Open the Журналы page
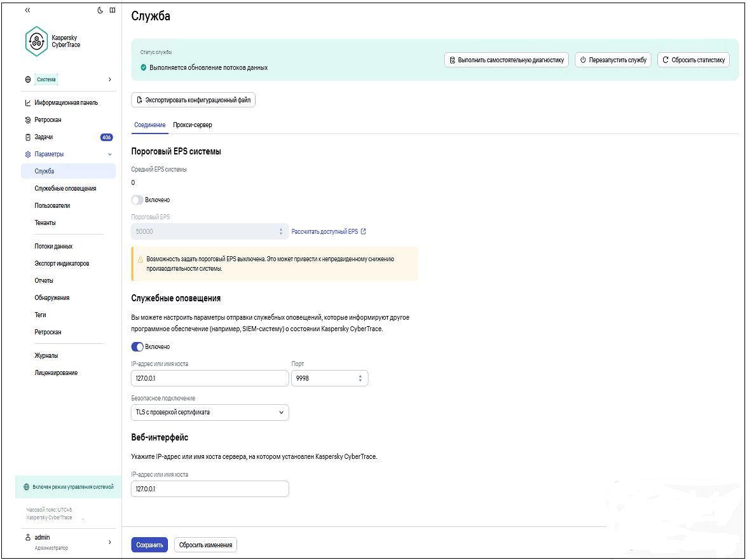 pos(46,356)
